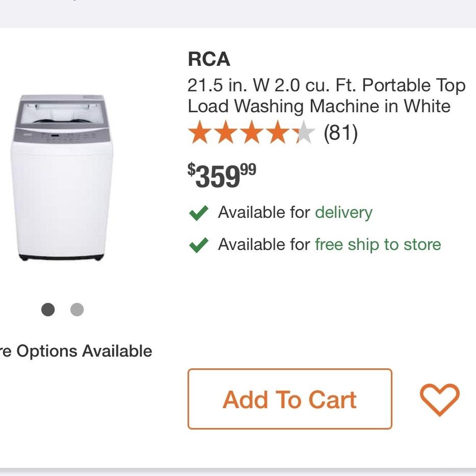View the (81) customer reviews
The height and width of the screenshot is (476, 476).
(341, 133)
